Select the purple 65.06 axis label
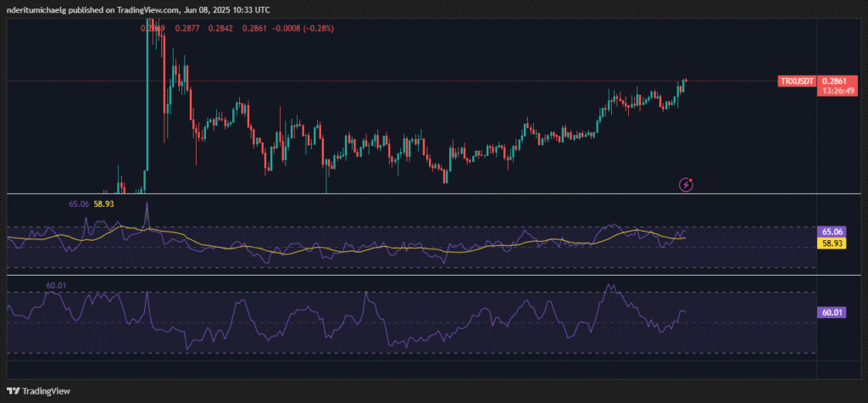The image size is (868, 403). click(830, 231)
